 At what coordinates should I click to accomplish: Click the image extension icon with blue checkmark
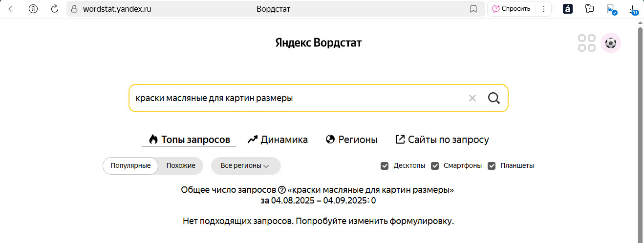click(x=612, y=9)
